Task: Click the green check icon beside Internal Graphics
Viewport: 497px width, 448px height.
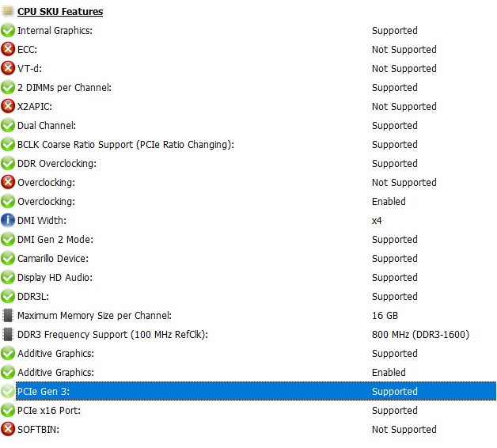Action: pyautogui.click(x=8, y=30)
